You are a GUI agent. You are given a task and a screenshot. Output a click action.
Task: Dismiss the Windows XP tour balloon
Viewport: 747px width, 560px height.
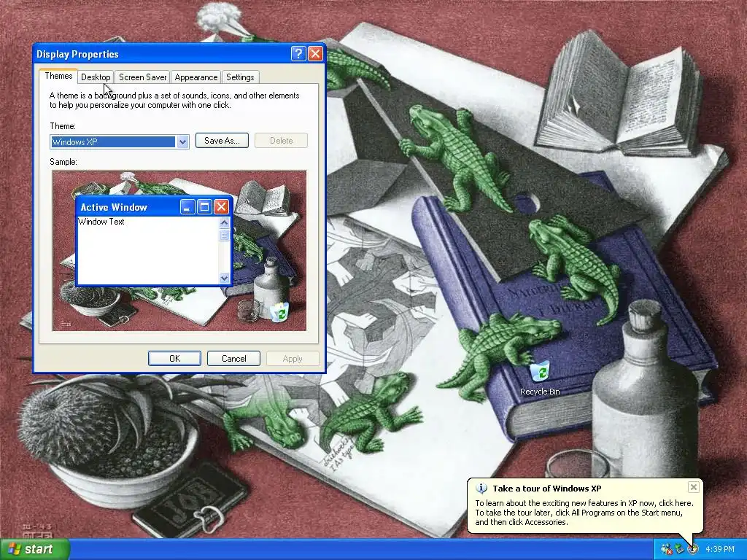coord(694,486)
